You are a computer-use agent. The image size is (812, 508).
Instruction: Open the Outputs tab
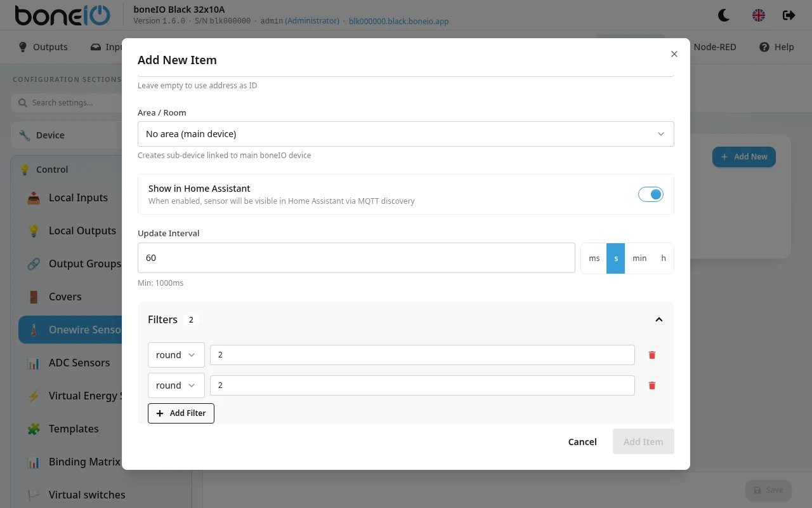(x=43, y=47)
